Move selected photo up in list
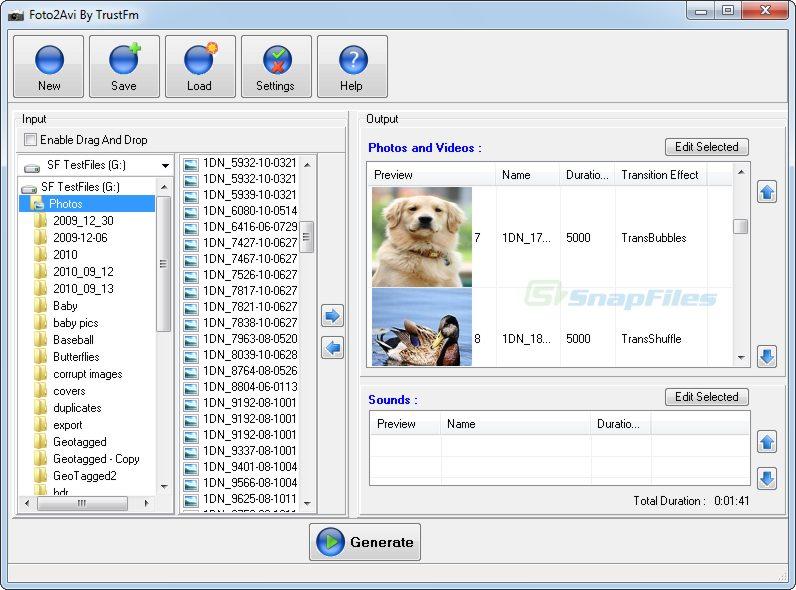Image resolution: width=796 pixels, height=590 pixels. point(767,192)
